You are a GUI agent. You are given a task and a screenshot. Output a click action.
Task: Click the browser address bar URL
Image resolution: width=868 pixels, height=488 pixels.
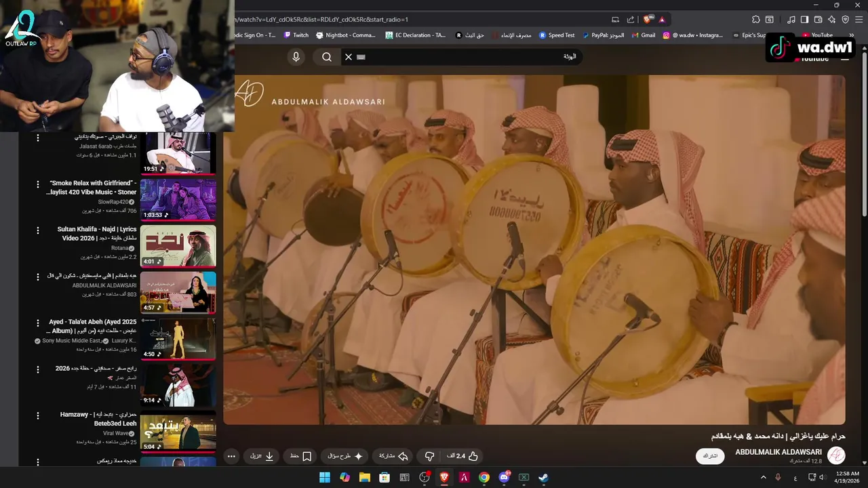click(x=321, y=20)
